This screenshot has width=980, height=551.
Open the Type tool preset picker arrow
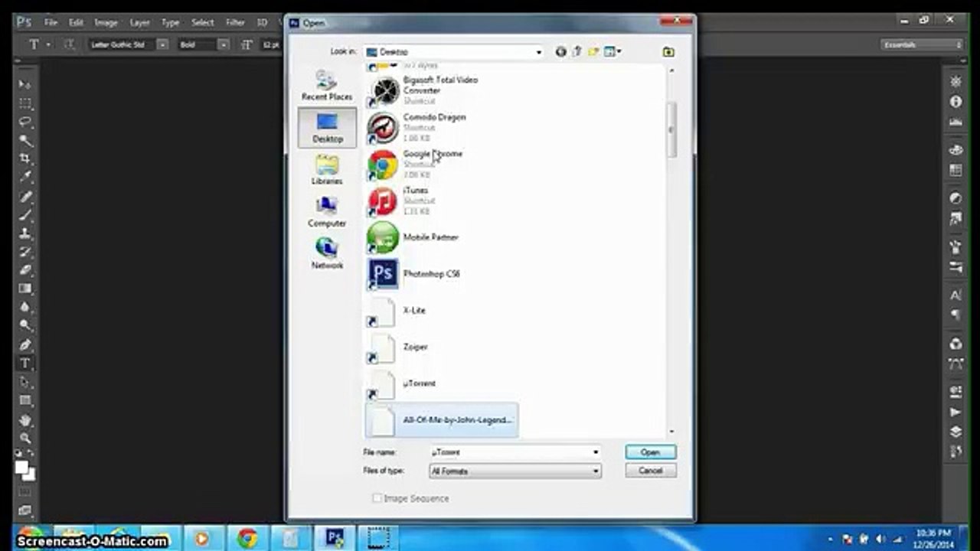48,44
